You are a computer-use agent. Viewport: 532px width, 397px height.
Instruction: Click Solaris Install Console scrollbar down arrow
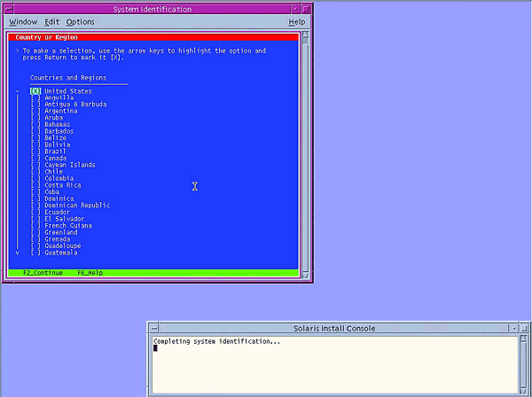click(x=524, y=392)
